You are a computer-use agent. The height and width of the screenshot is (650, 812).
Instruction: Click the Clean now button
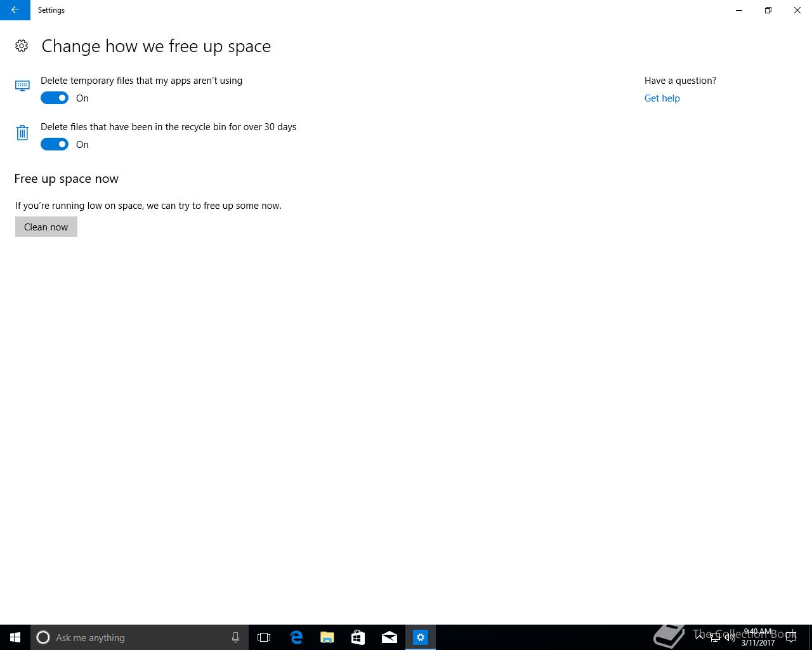click(46, 227)
